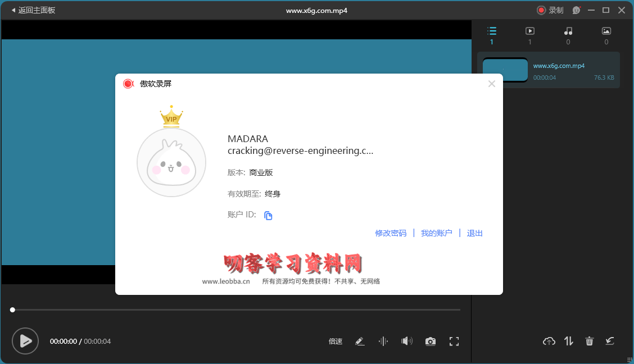Click the video progress slider handle
The height and width of the screenshot is (364, 634).
click(12, 310)
